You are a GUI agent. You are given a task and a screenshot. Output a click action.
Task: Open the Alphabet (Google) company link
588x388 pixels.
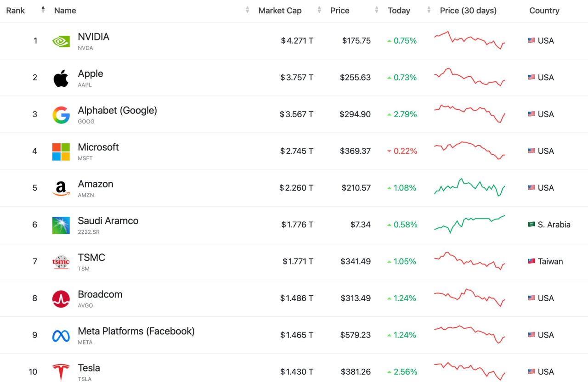pyautogui.click(x=117, y=110)
